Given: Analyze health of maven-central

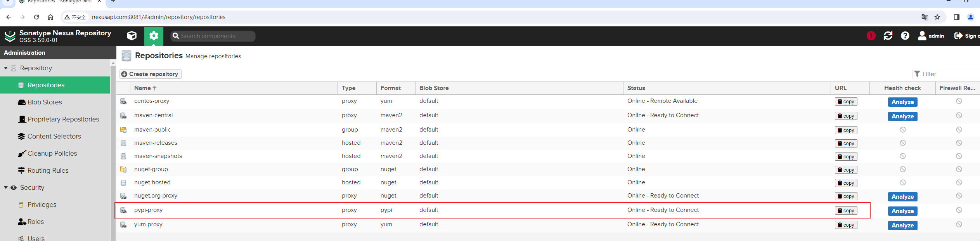Looking at the screenshot, I should (x=902, y=116).
